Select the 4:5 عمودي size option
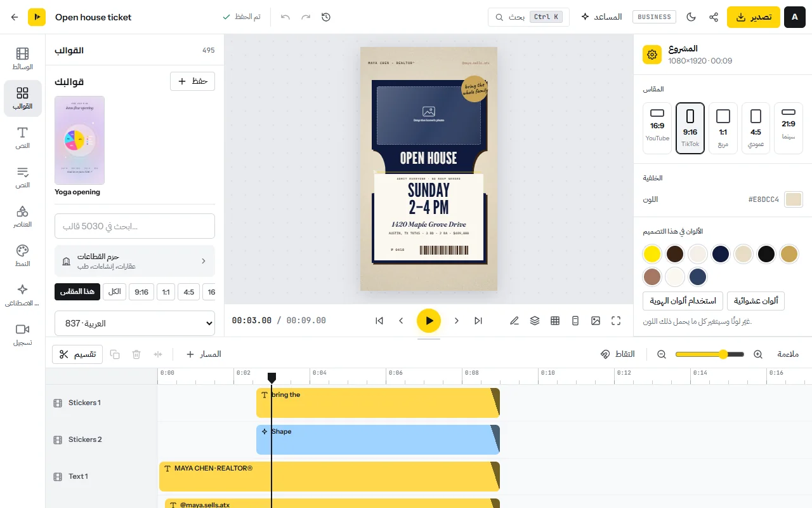 point(756,128)
